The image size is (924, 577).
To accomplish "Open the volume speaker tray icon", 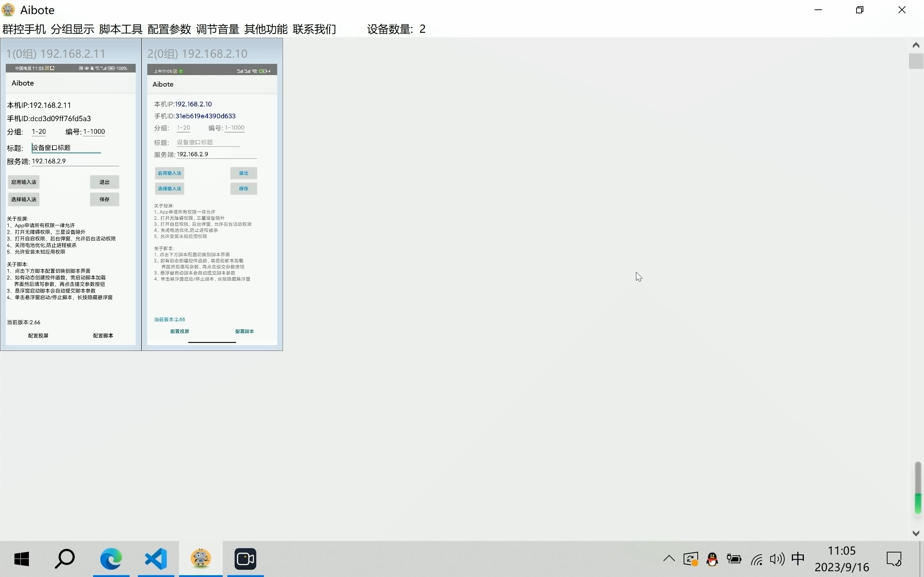I will pos(777,559).
